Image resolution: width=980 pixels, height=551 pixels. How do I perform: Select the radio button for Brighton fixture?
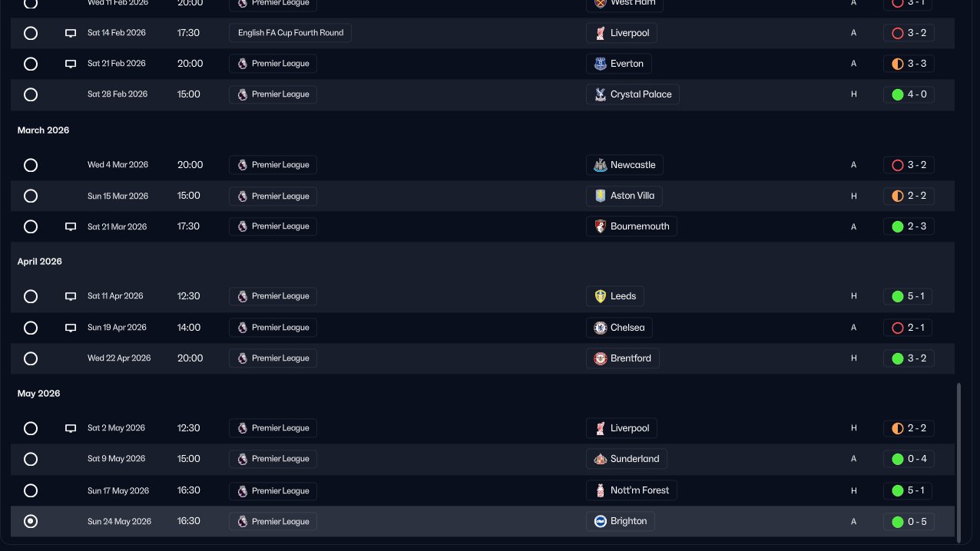pos(31,521)
